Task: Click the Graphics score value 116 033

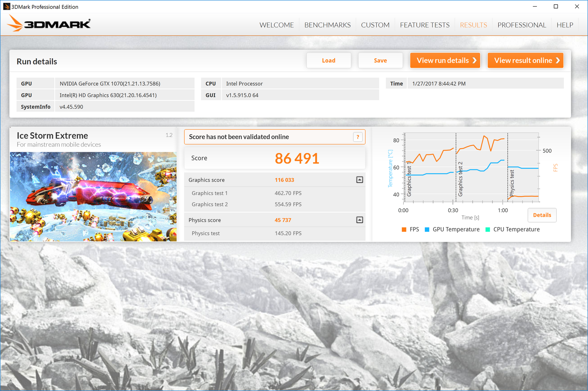Action: [284, 180]
